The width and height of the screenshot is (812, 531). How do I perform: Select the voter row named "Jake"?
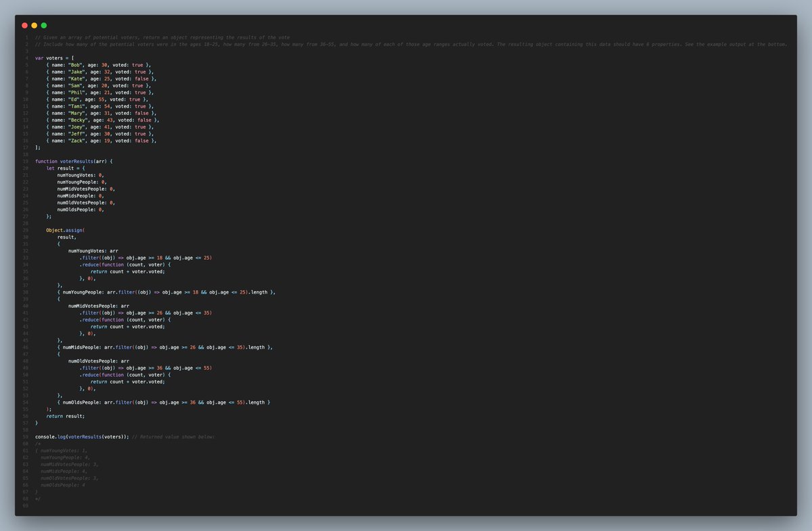[100, 72]
